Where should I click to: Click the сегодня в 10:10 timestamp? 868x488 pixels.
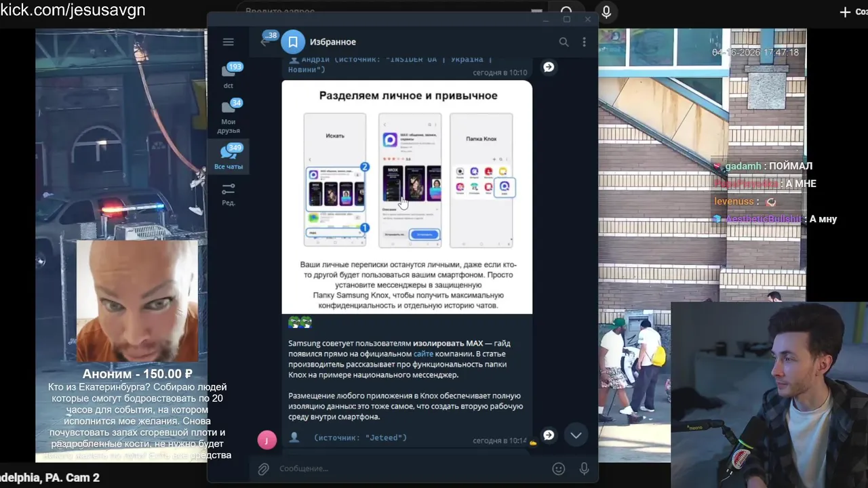500,73
